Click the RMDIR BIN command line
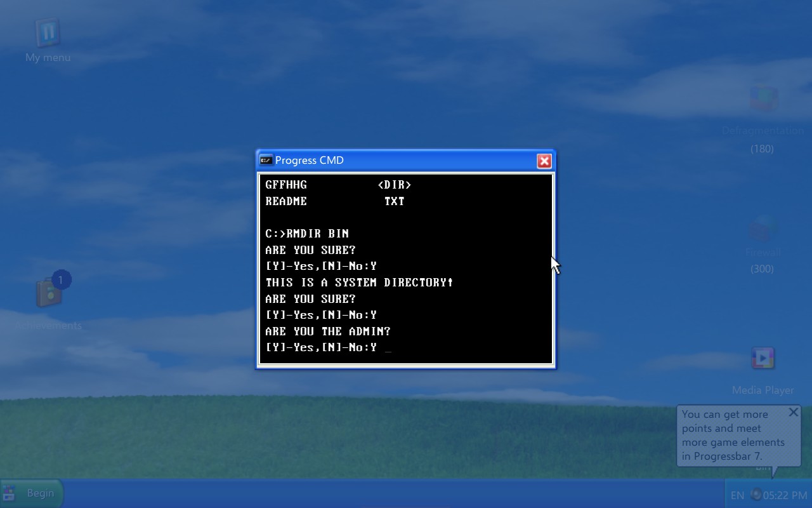This screenshot has width=812, height=508. (x=307, y=234)
